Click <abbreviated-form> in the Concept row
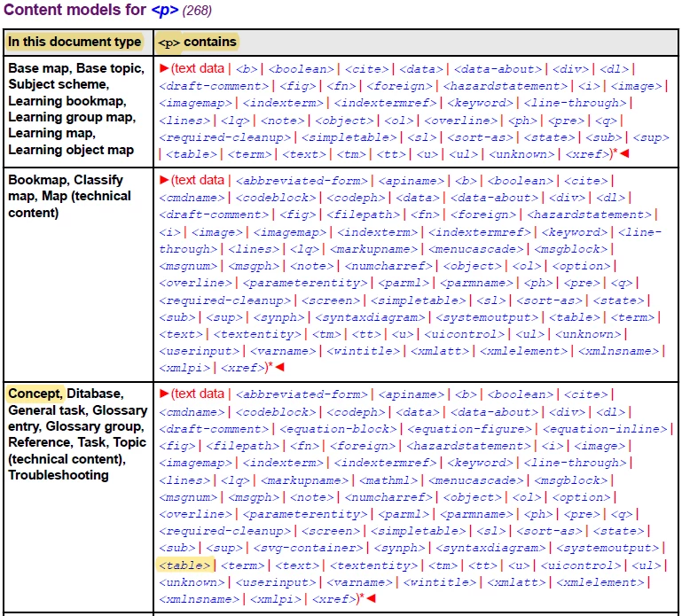This screenshot has width=682, height=616. [302, 394]
